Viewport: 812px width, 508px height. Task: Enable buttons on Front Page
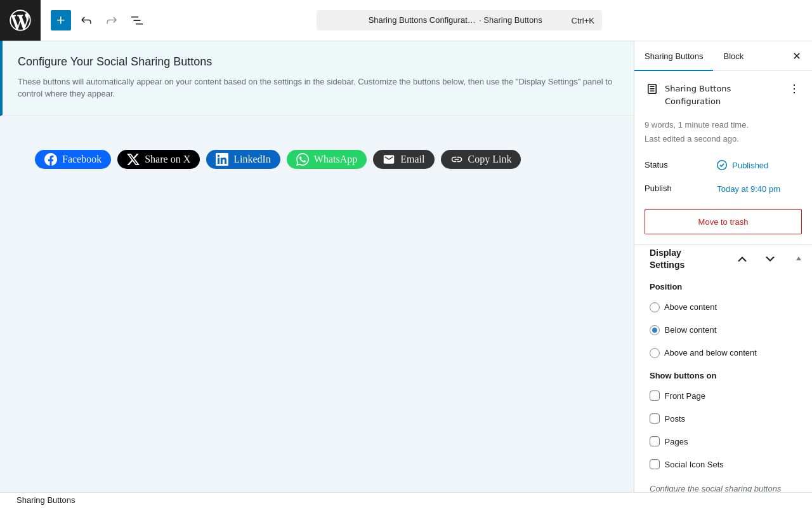click(x=655, y=396)
